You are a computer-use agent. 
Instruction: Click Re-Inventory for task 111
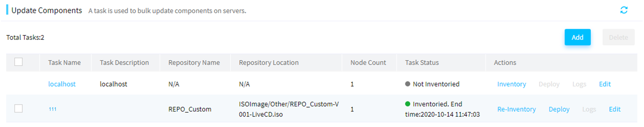516,109
